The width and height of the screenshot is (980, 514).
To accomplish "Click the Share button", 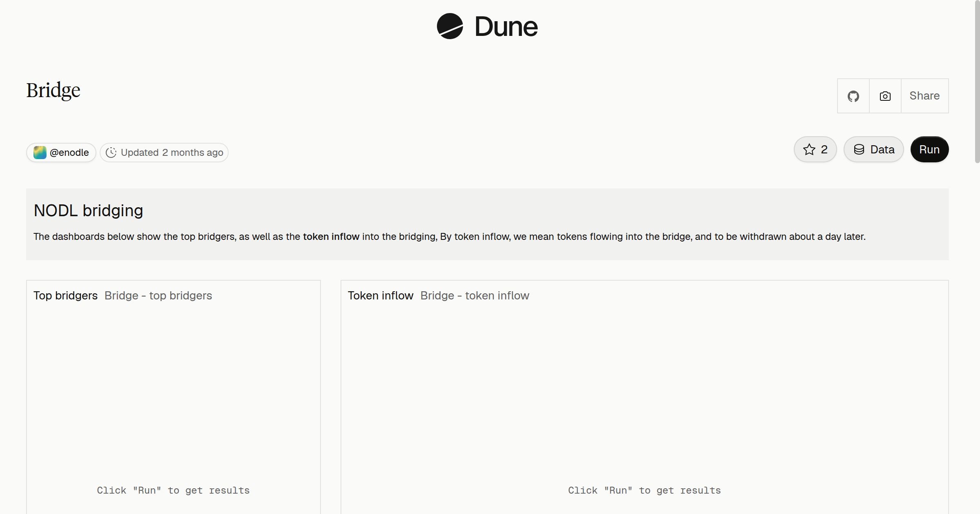I will point(924,96).
